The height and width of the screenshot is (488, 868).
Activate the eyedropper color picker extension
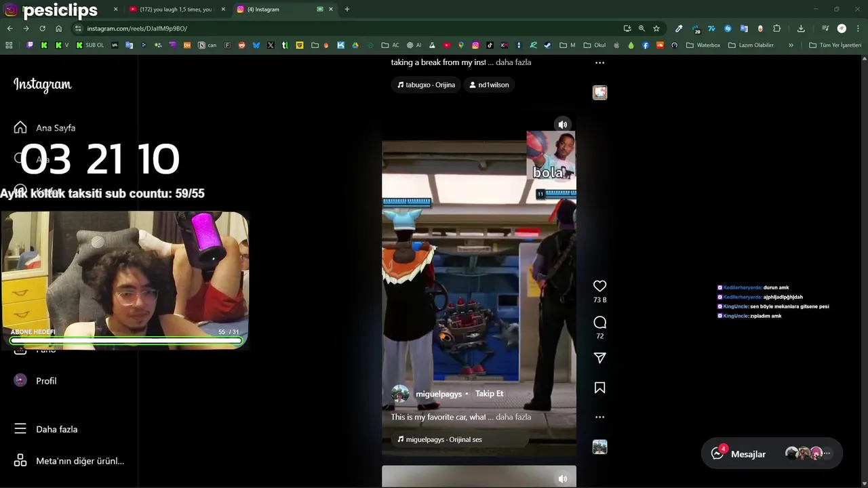click(x=679, y=28)
